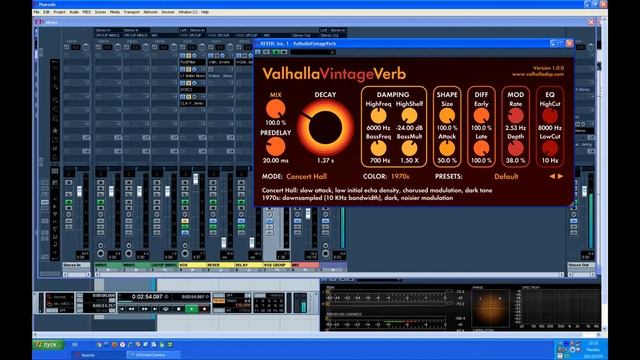Turn the Shape Size knob
The width and height of the screenshot is (640, 360).
[x=447, y=116]
